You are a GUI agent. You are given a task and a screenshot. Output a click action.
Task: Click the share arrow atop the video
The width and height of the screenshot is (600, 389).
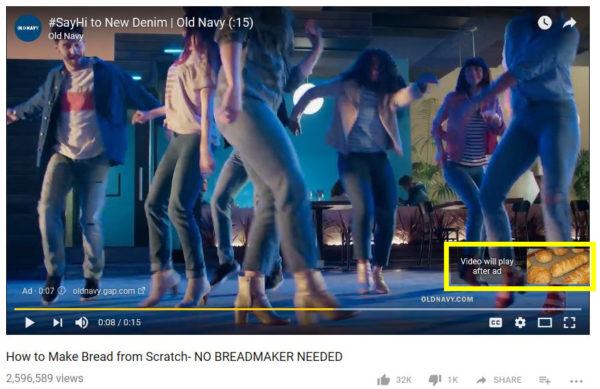[x=569, y=23]
